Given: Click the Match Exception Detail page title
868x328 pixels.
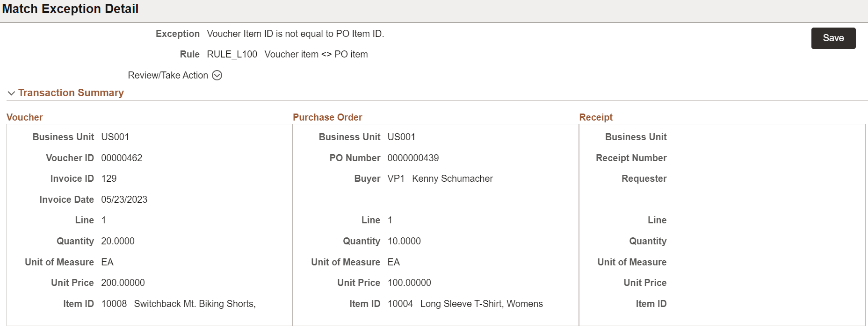Looking at the screenshot, I should point(70,8).
